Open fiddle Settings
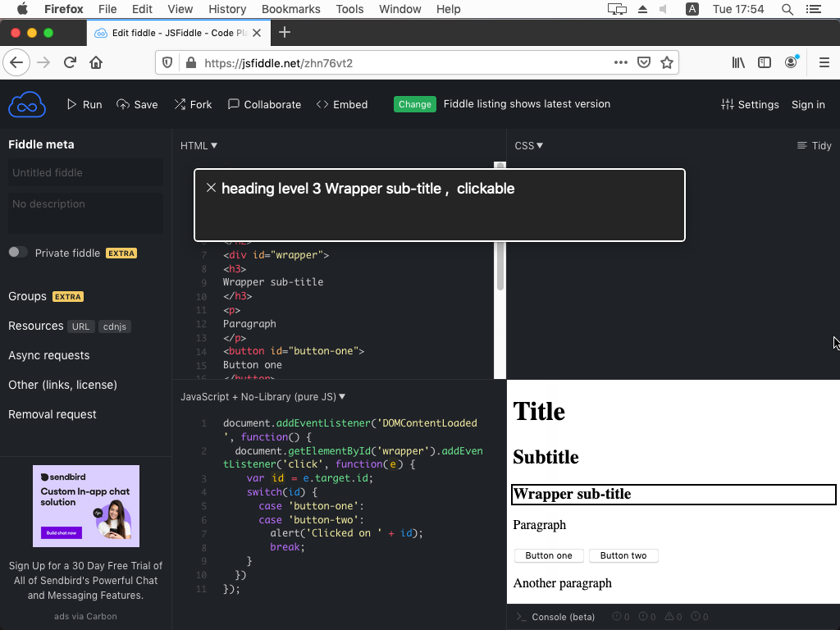 click(750, 104)
